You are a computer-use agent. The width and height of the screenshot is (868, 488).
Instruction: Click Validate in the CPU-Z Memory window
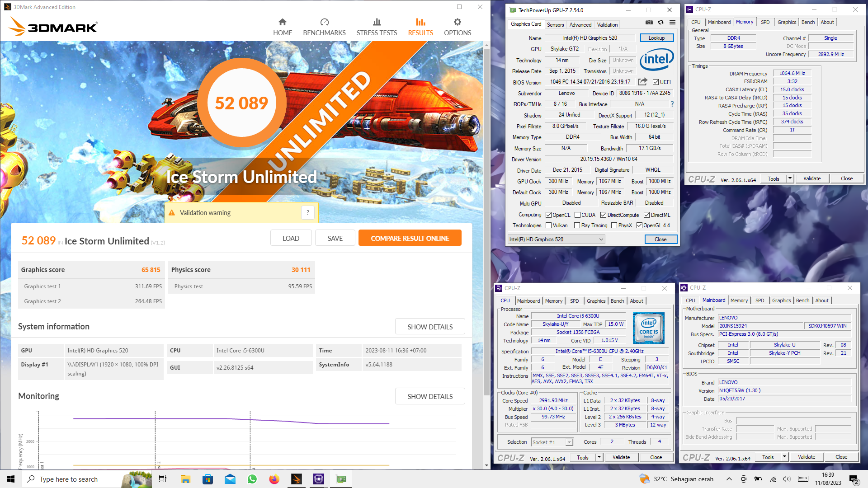pos(812,178)
